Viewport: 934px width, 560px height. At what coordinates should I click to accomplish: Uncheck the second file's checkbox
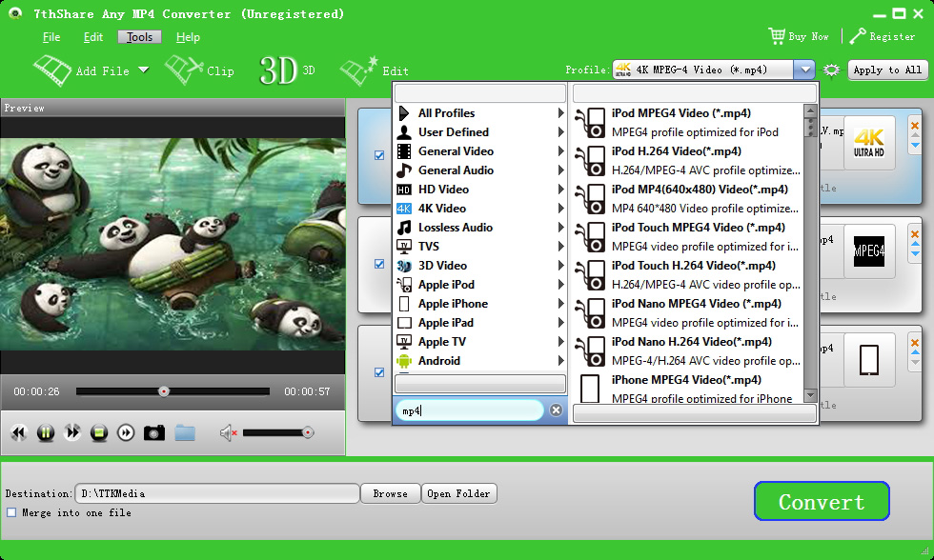click(379, 264)
